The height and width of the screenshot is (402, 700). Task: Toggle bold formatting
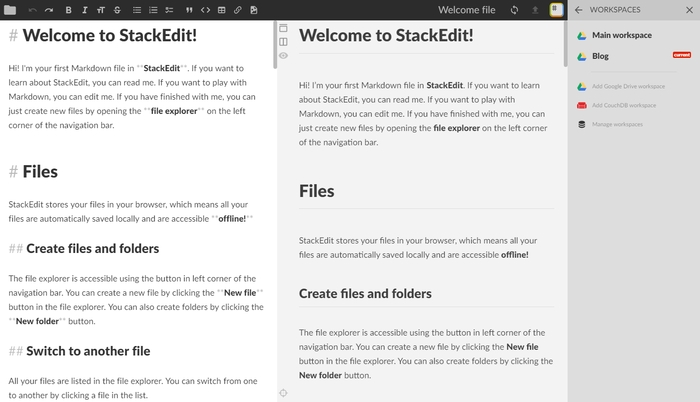tap(68, 10)
